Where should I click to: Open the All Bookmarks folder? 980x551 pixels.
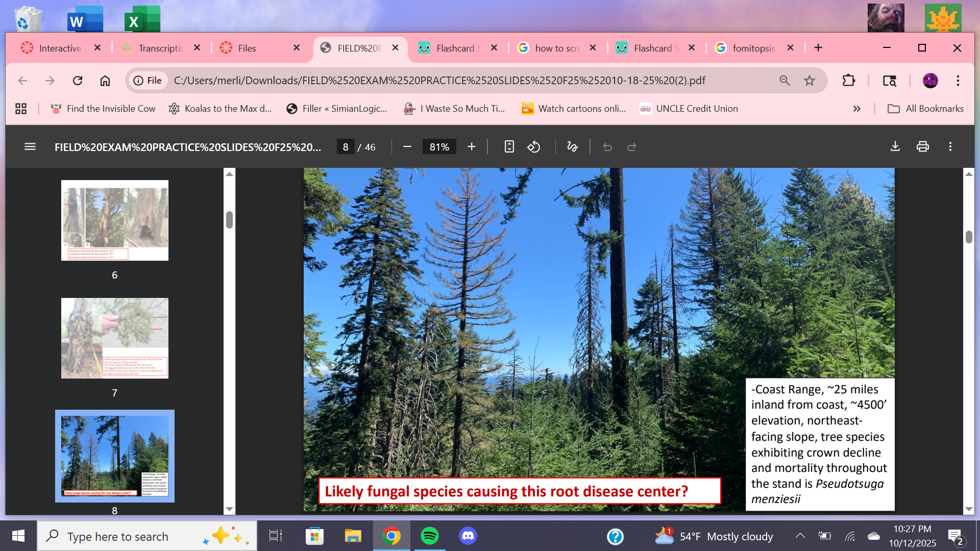coord(926,109)
